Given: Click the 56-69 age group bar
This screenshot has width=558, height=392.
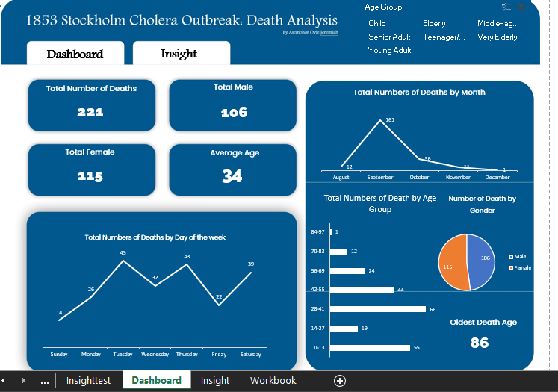Looking at the screenshot, I should click(x=347, y=271).
